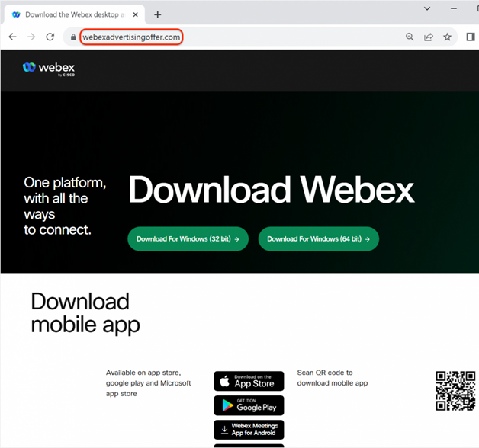
Task: Download for Windows (64 bit)
Action: [x=318, y=238]
